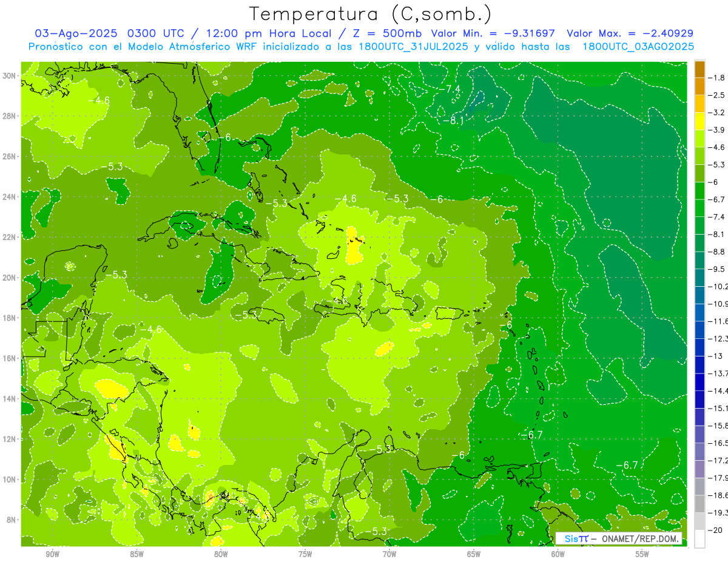The width and height of the screenshot is (728, 562).
Task: Click the 24N latitude axis label
Action: [x=10, y=197]
